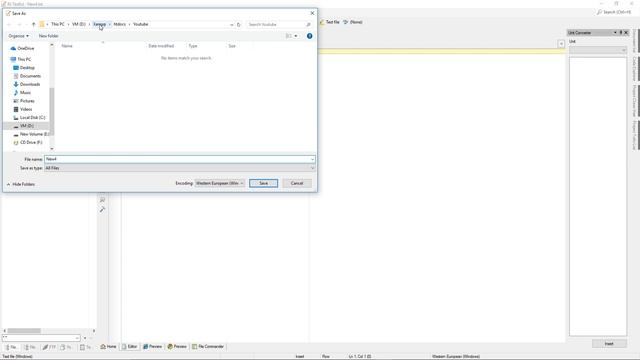Screen dimensions: 640x360
Task: Click the refresh icon beside the address bar
Action: tap(239, 24)
